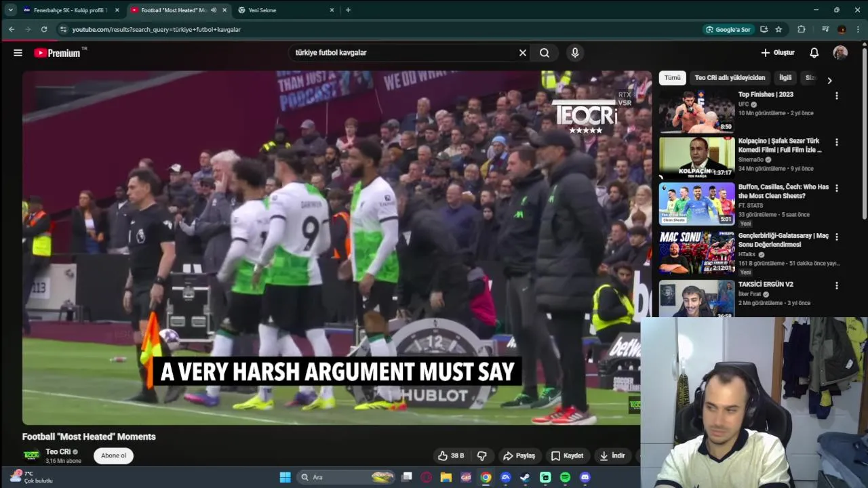
Task: Click taskbar Ara search box
Action: coord(347,477)
